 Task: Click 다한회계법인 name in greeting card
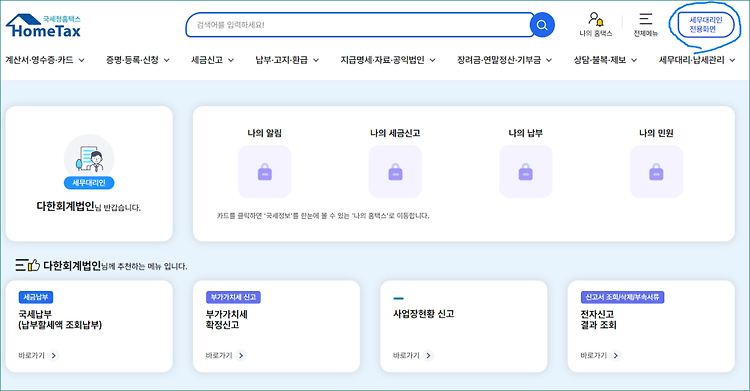[x=66, y=206]
